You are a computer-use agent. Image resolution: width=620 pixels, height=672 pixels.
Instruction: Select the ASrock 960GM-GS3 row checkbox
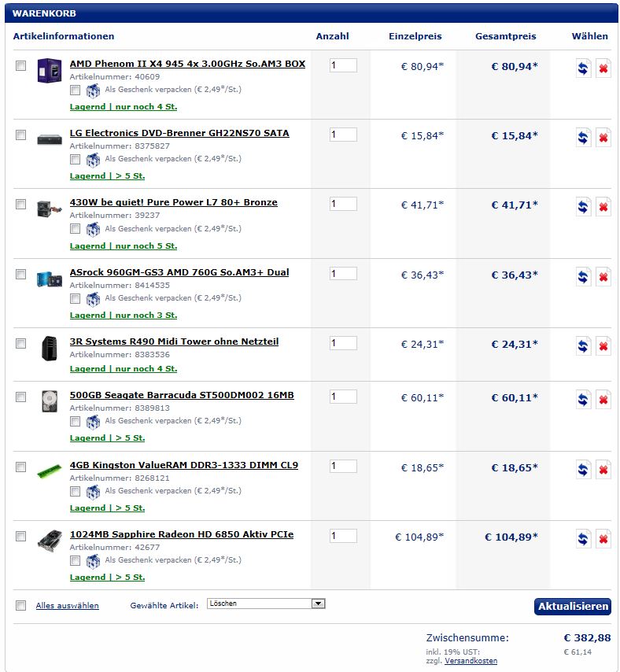pyautogui.click(x=20, y=275)
